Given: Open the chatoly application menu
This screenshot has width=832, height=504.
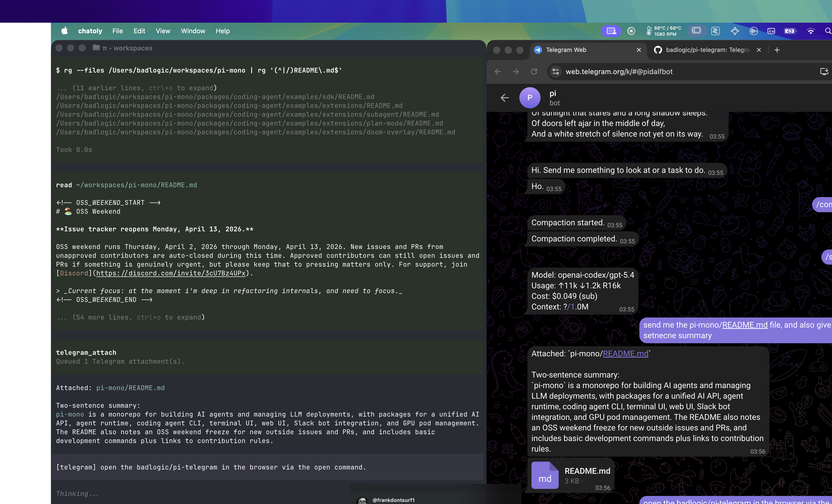Looking at the screenshot, I should (90, 31).
